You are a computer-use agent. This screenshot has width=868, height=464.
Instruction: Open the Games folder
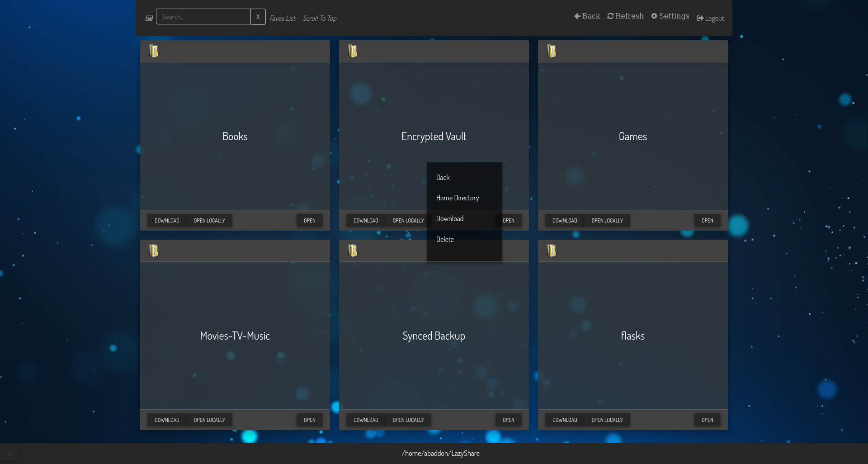tap(708, 221)
